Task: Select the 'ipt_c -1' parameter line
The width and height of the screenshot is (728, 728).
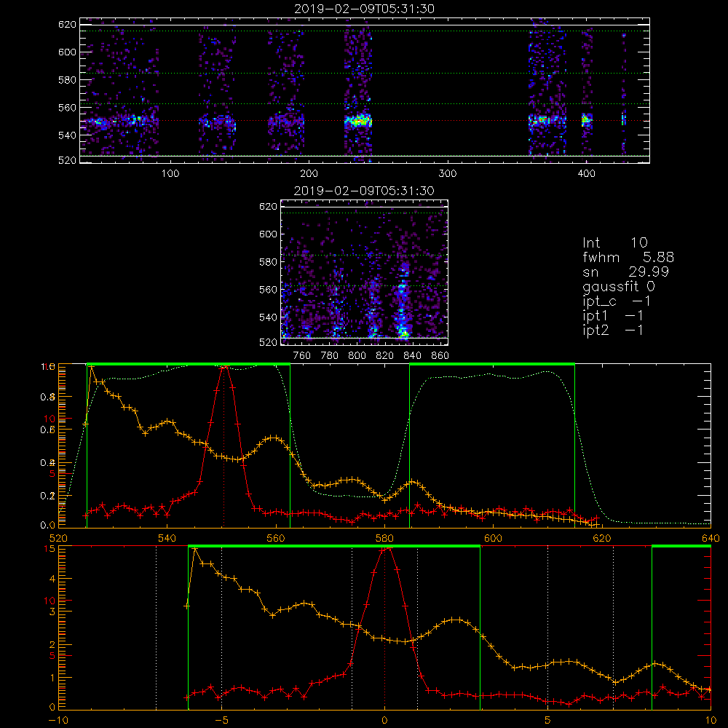Action: (x=617, y=301)
